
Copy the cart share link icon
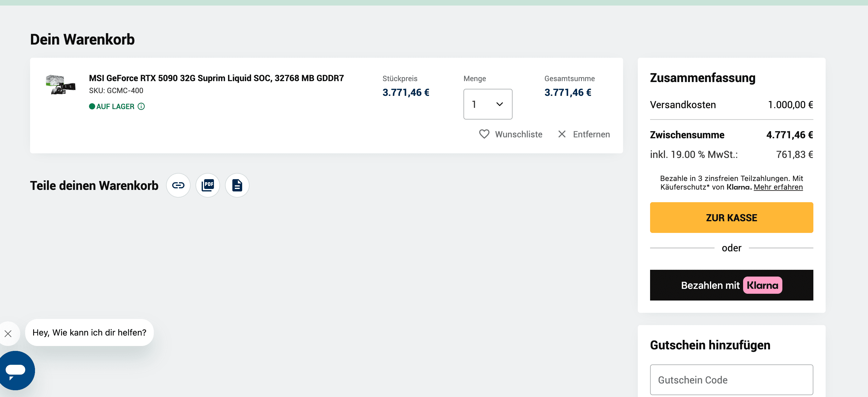(x=178, y=185)
